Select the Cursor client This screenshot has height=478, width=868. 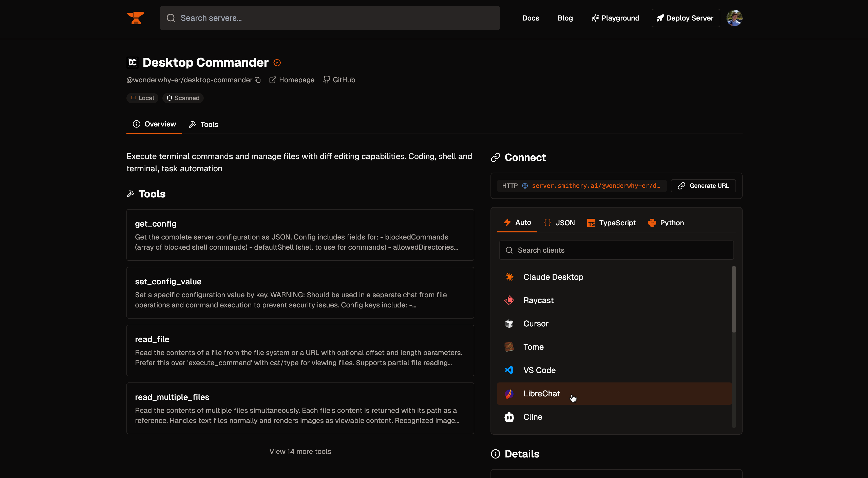point(536,323)
